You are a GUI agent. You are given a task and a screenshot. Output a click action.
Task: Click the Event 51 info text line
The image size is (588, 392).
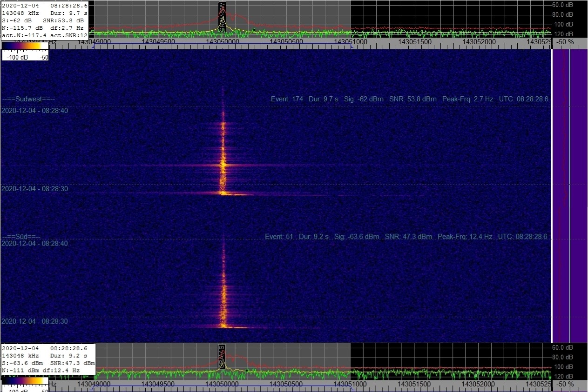(406, 237)
